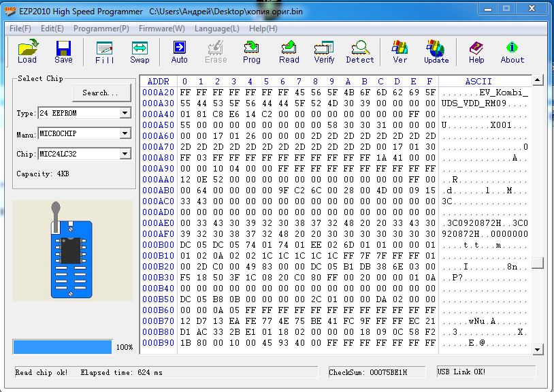This screenshot has width=554, height=392.
Task: Click the Save floppy disk icon
Action: coord(63,51)
